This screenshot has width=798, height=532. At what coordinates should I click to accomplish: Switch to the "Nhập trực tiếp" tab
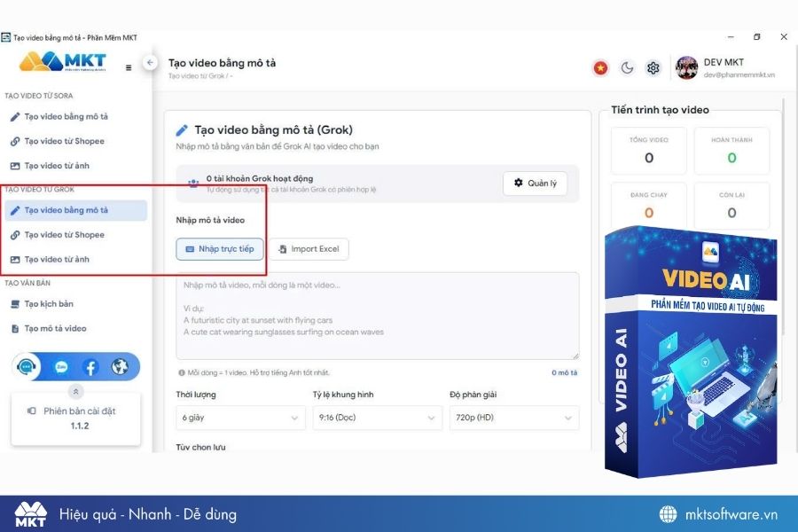point(219,249)
